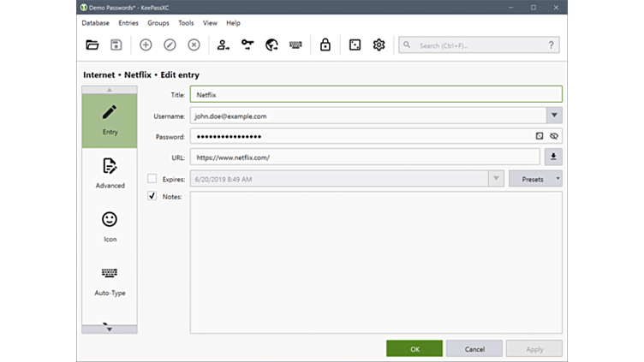Enable the Expires checkbox
This screenshot has height=362, width=644.
[x=152, y=179]
